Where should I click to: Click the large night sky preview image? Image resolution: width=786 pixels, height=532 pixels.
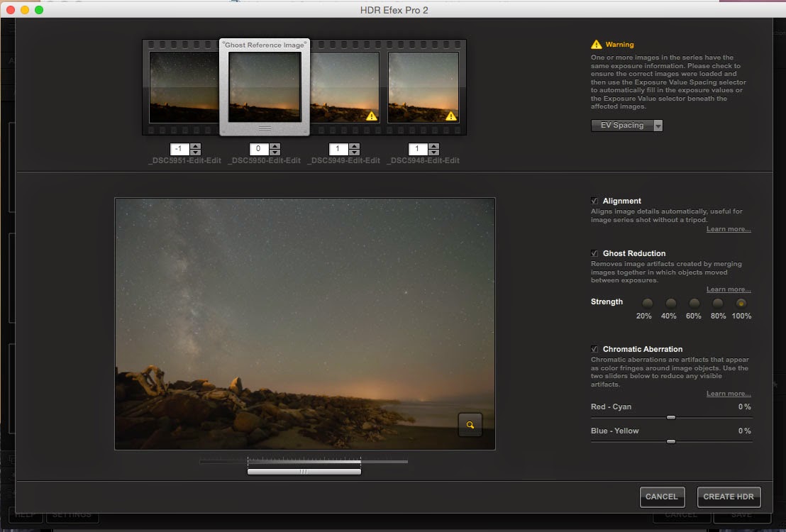[x=305, y=323]
